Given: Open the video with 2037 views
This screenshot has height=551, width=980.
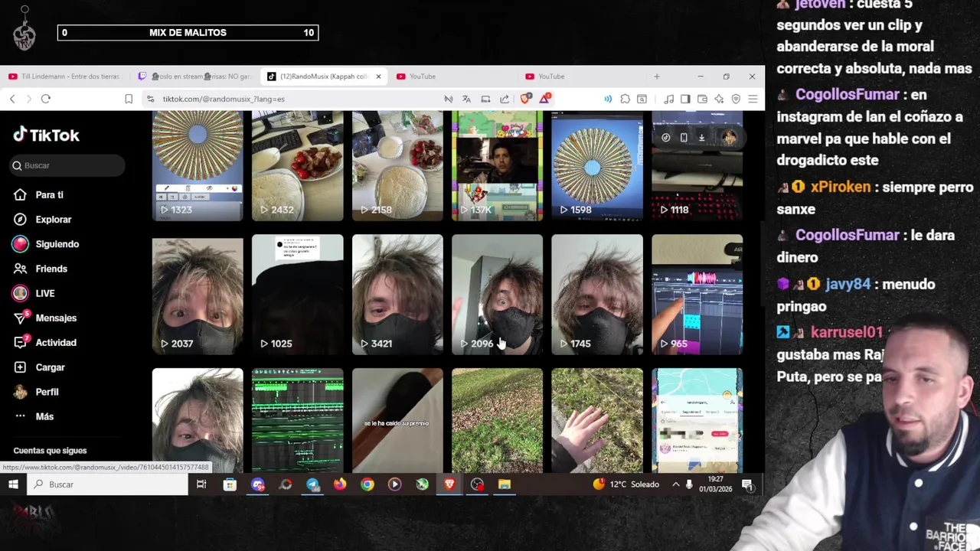Looking at the screenshot, I should [198, 295].
